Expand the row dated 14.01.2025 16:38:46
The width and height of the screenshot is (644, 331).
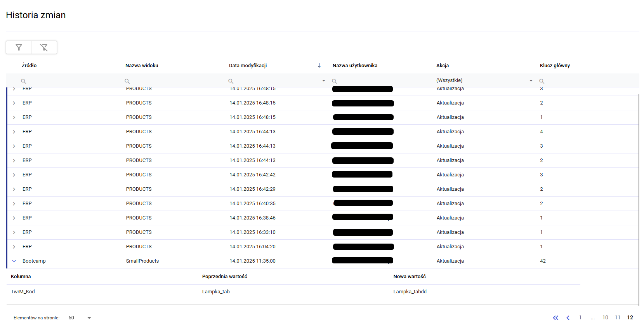pyautogui.click(x=14, y=218)
